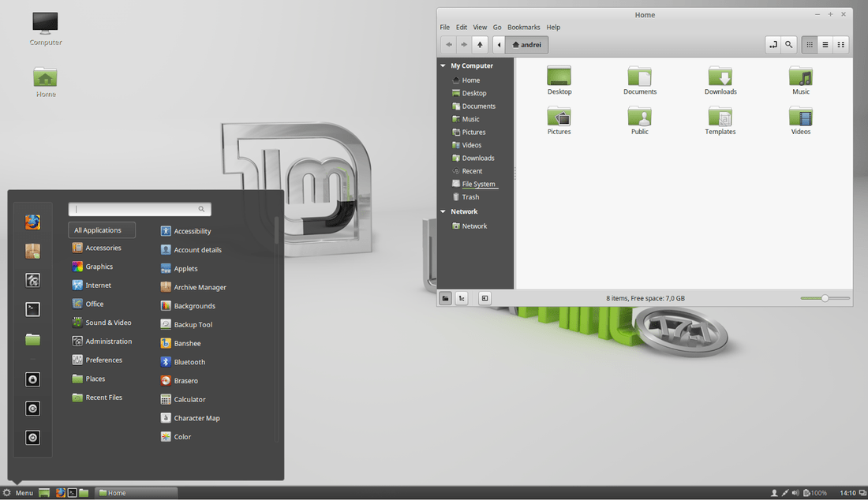Open the Edit menu in Nemo

click(x=461, y=27)
